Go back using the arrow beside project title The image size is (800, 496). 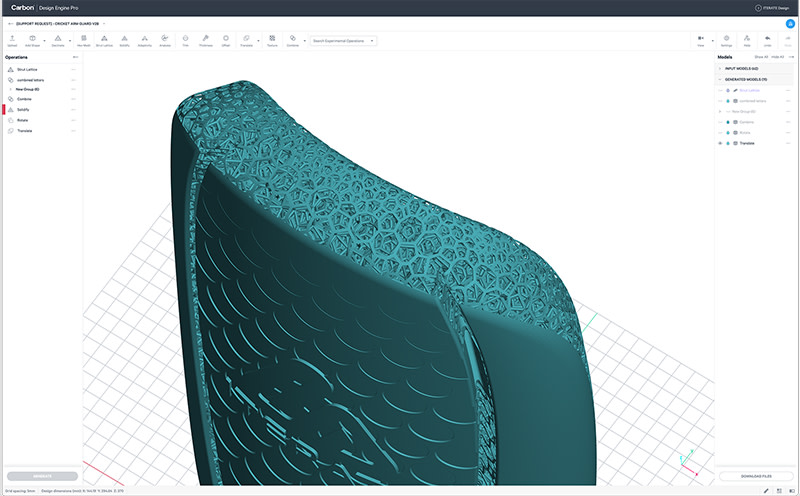11,23
